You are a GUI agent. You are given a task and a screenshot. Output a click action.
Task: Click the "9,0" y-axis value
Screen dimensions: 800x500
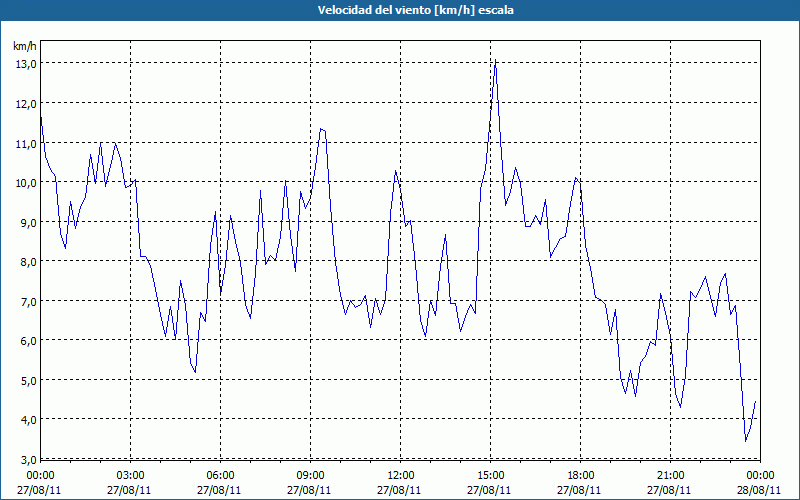28,222
